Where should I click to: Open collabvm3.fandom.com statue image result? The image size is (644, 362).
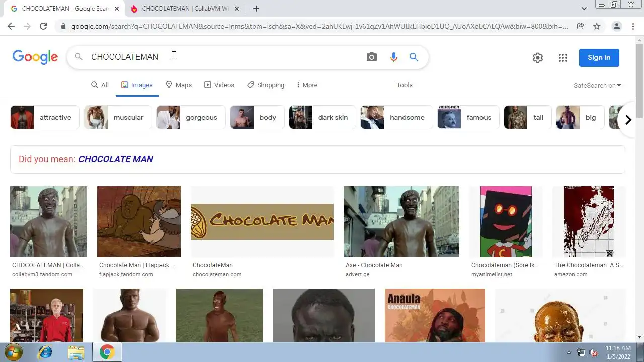48,222
